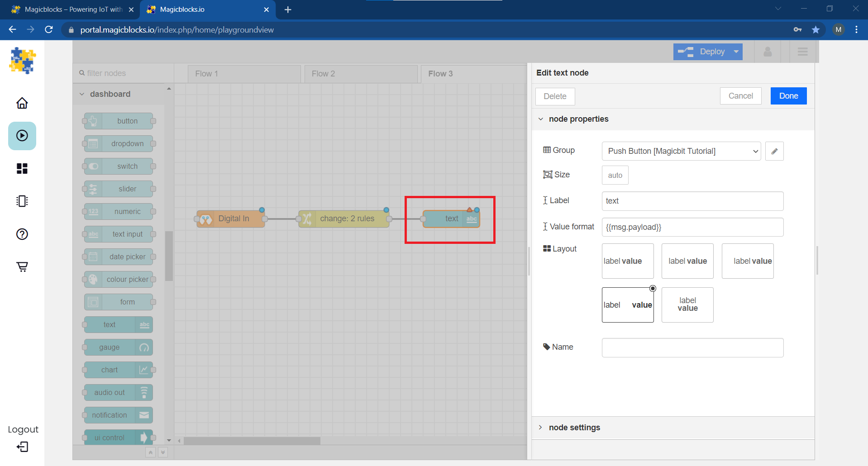
Task: Open Help via the question mark icon
Action: (x=22, y=234)
